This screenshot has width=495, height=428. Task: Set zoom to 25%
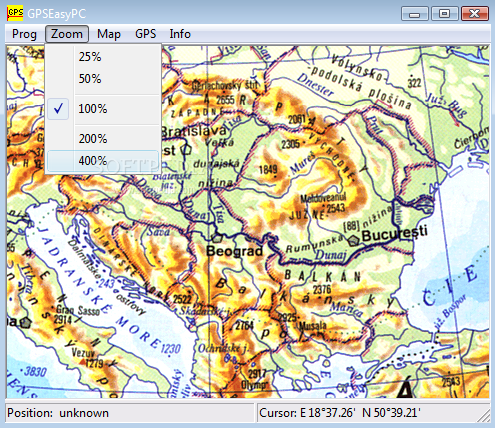(x=103, y=57)
